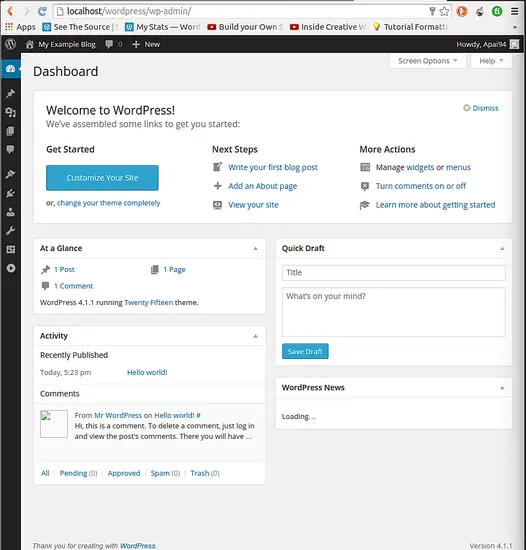Viewport: 526px width, 550px height.
Task: Open the New menu in admin bar
Action: point(146,44)
